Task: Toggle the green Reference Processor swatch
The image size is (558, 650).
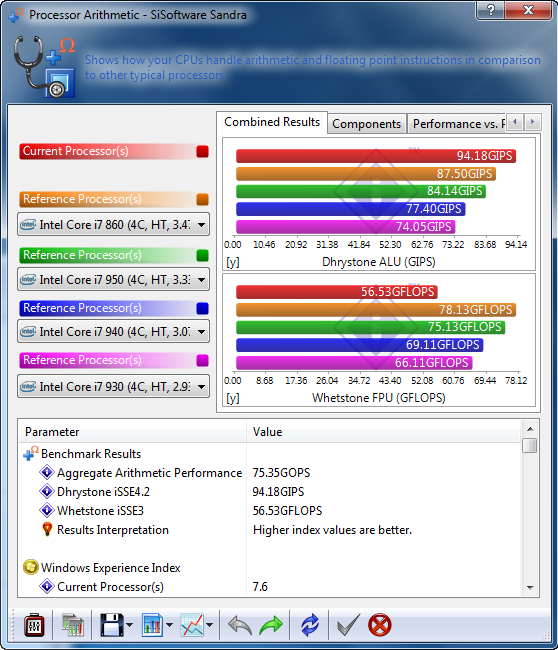Action: (202, 255)
